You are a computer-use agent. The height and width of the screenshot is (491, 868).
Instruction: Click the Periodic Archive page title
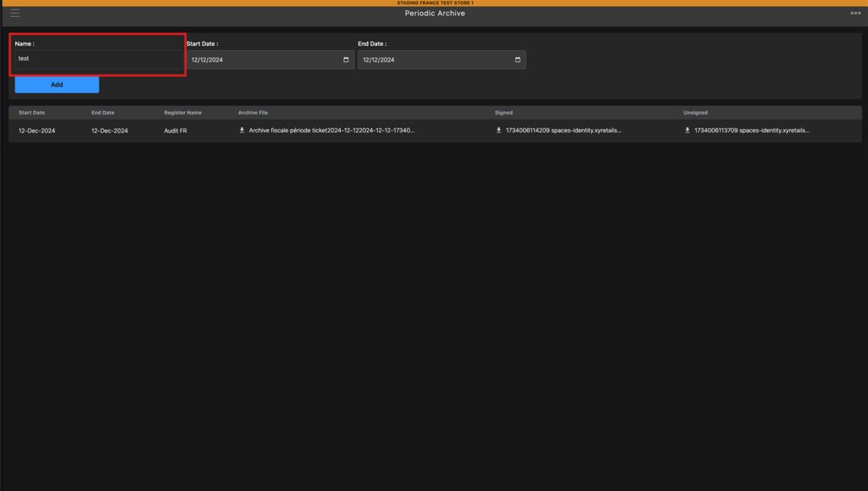pos(435,14)
